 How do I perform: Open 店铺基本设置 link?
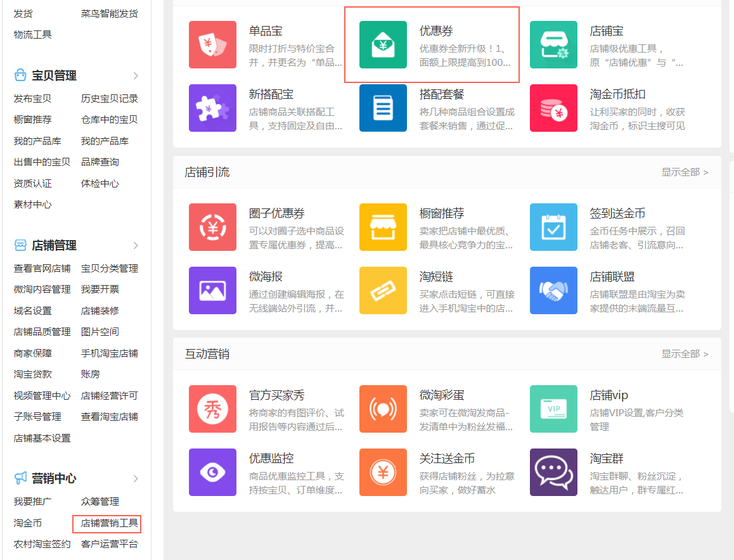coord(42,438)
